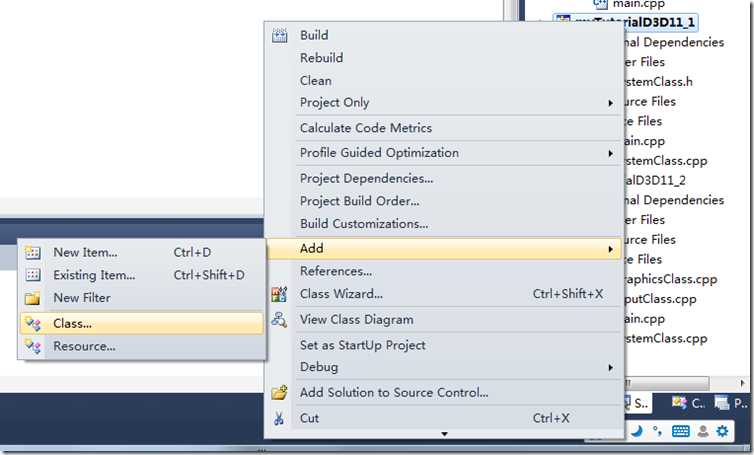Open the Debug submenu arrow
The width and height of the screenshot is (754, 455).
click(610, 367)
